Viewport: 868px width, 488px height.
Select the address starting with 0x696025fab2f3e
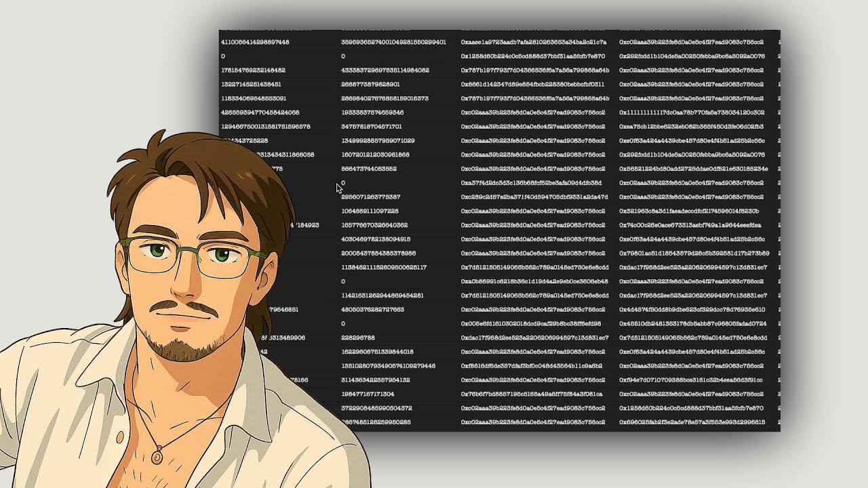[692, 422]
